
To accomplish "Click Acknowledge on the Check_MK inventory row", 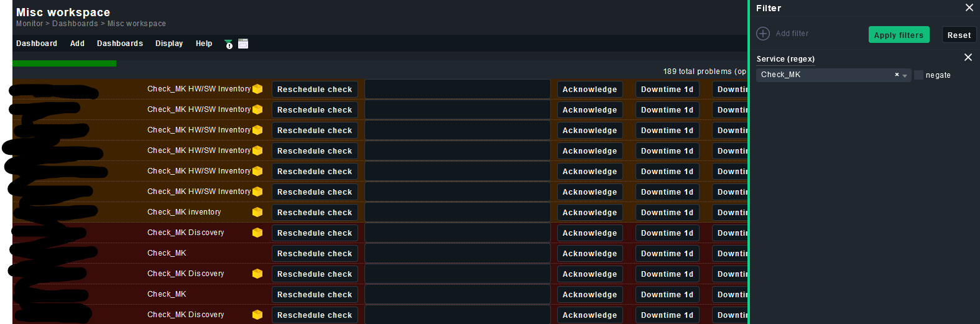I will click(589, 213).
